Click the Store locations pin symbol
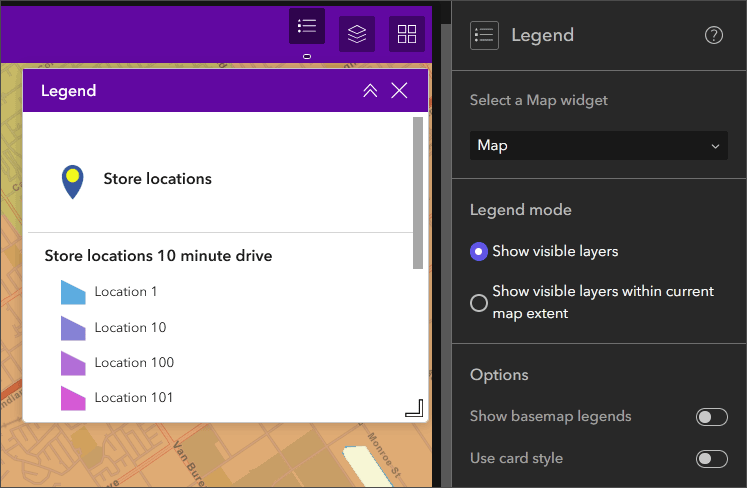 point(72,182)
